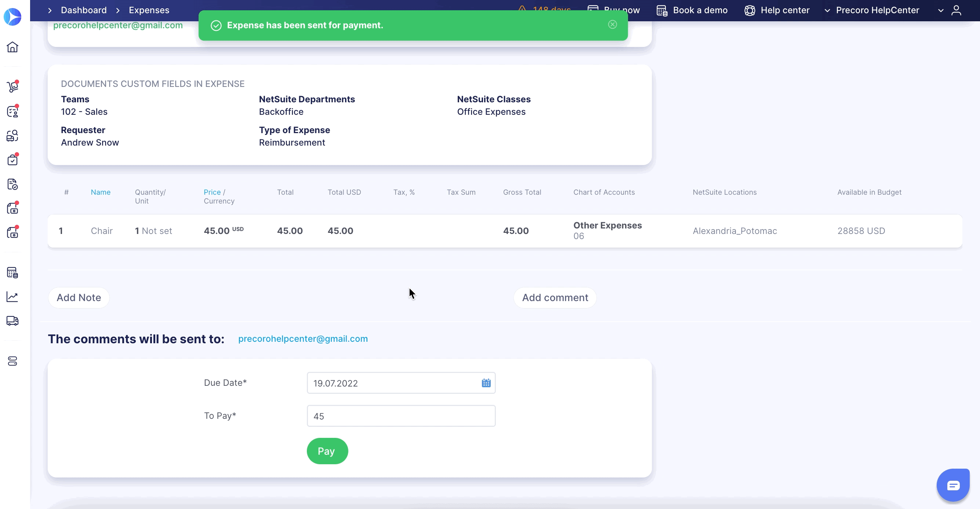Screen dimensions: 980x509
Task: Open the delivery truck sidebar icon
Action: coord(12,321)
